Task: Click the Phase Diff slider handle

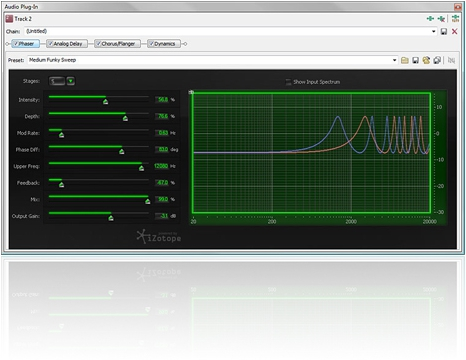Action: click(x=122, y=151)
